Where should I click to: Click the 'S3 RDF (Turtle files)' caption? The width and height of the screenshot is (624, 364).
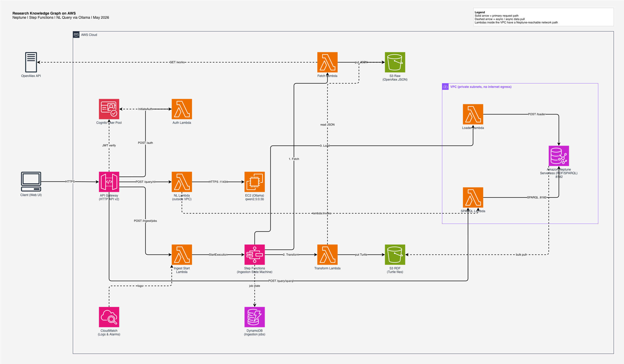(395, 270)
